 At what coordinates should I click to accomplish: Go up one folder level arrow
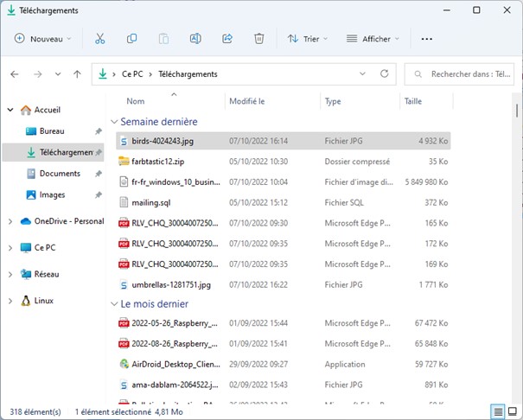(x=77, y=74)
